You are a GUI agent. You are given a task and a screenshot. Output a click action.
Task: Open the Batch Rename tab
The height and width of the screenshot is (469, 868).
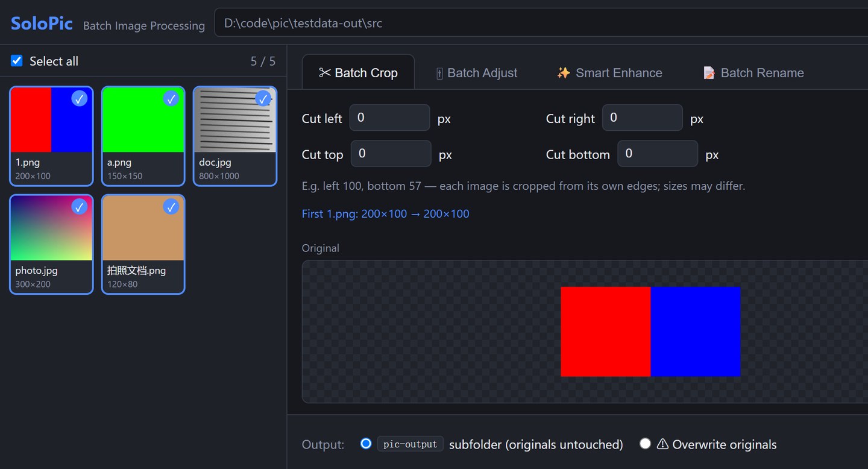tap(753, 73)
